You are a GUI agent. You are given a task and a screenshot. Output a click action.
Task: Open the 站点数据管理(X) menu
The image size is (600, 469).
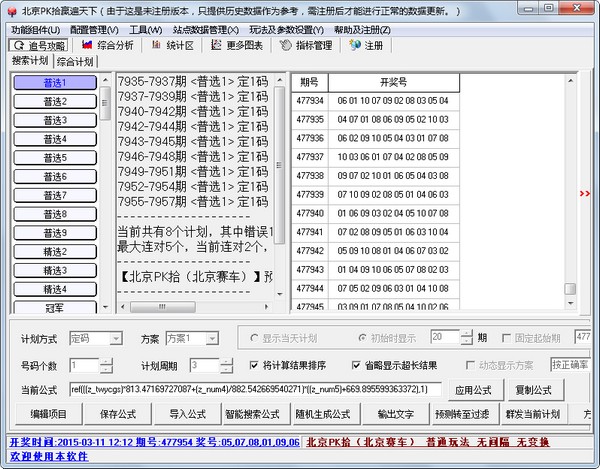[205, 30]
